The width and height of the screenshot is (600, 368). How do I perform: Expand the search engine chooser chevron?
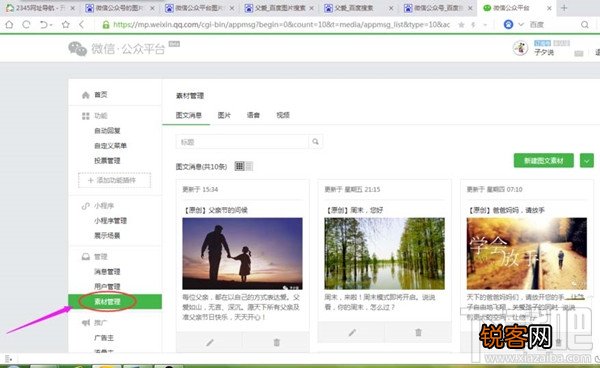coord(521,24)
